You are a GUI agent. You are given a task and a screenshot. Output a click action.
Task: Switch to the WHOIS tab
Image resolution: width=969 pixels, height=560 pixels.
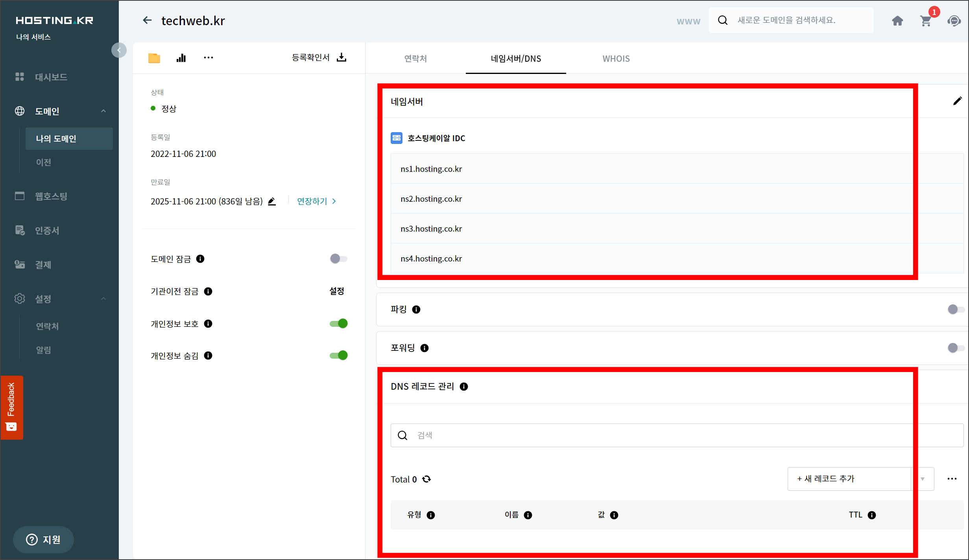click(616, 59)
